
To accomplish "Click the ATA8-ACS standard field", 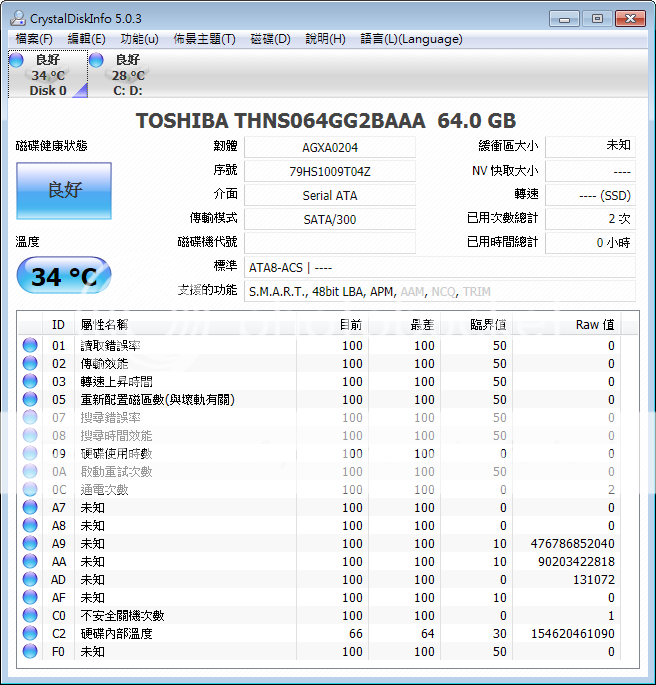I will pos(439,267).
